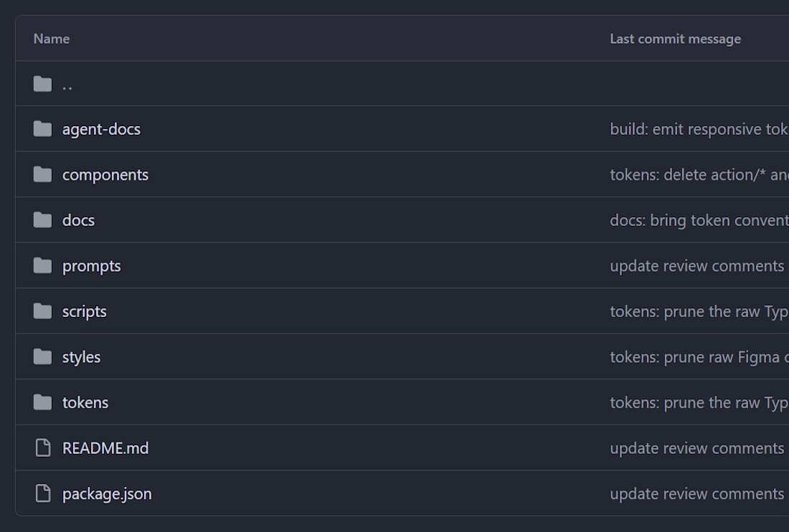The image size is (789, 532).
Task: Select the docs folder icon
Action: tap(42, 220)
